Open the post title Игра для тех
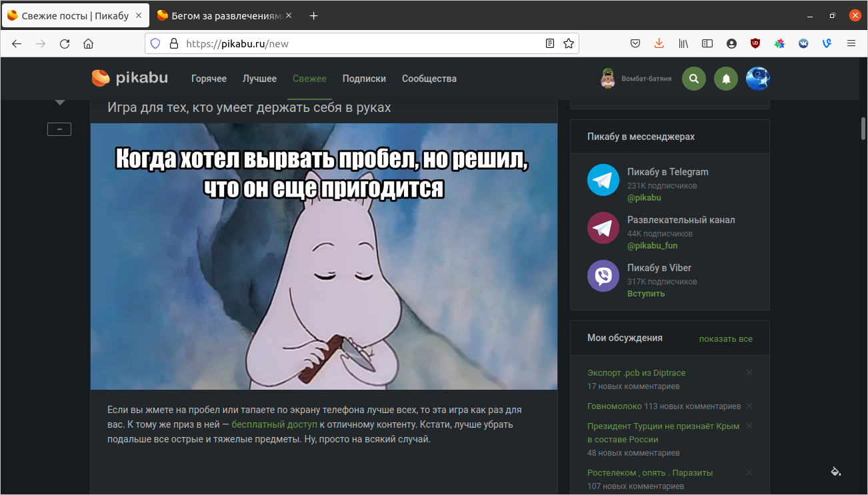Screen dimensions: 868x495 [249, 107]
